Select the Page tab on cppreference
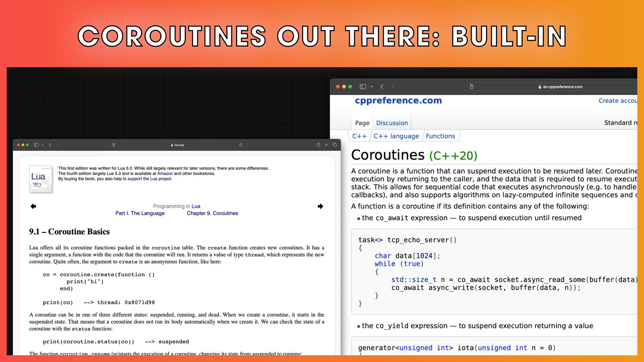The width and height of the screenshot is (644, 362). pos(362,123)
